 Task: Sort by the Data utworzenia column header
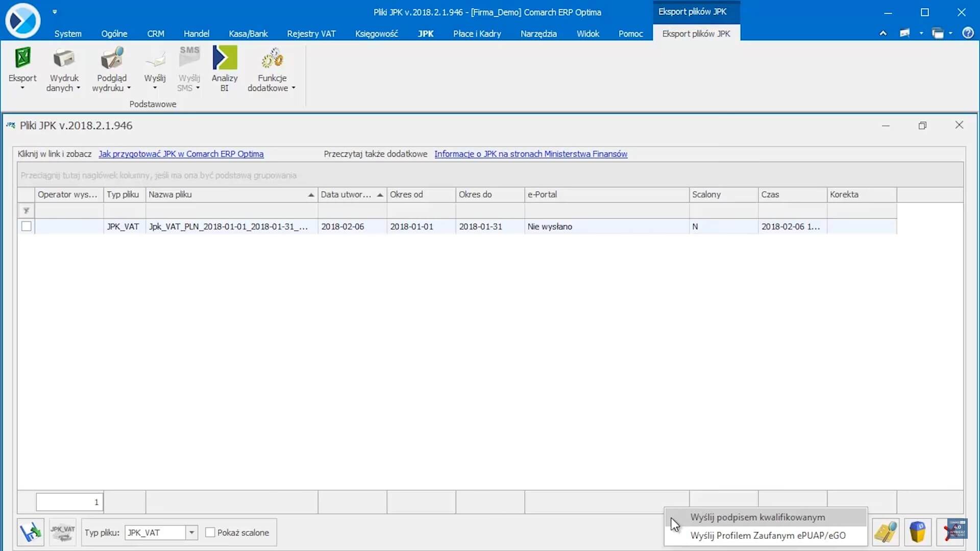(352, 194)
